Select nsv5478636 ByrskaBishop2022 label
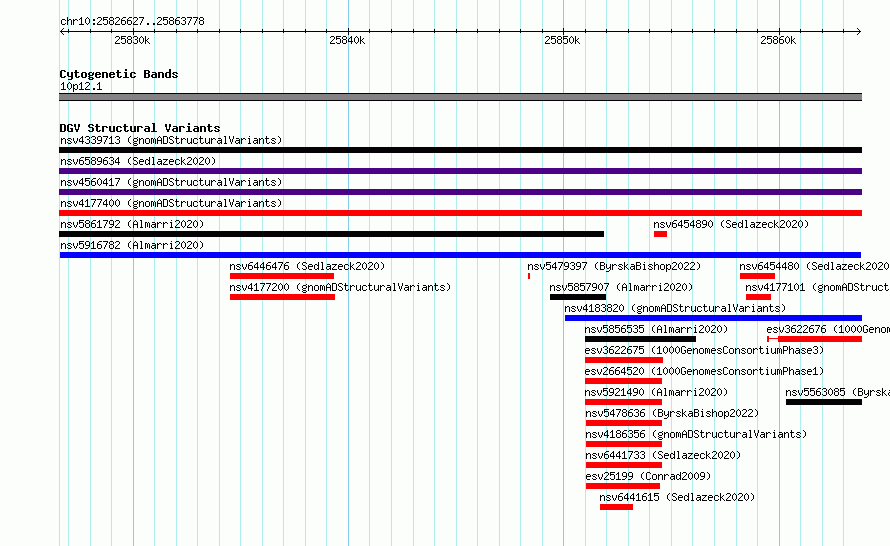 tap(672, 413)
